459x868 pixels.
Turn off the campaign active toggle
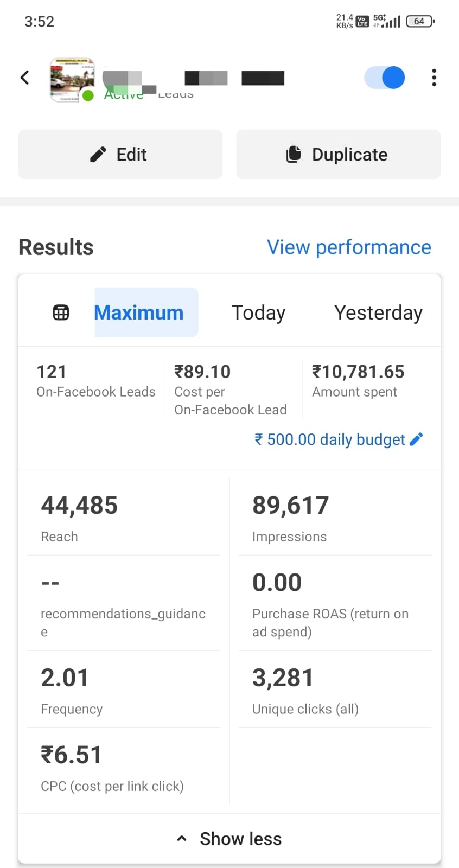coord(385,78)
